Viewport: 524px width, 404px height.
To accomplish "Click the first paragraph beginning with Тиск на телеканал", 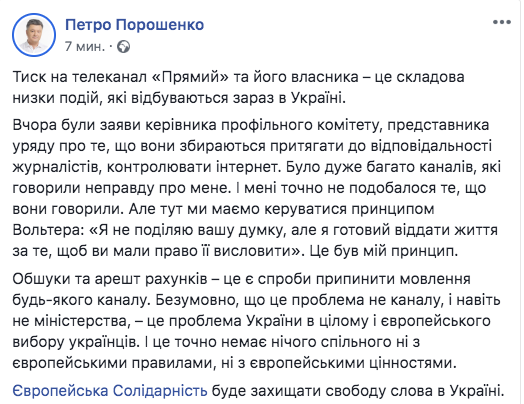I will [x=239, y=88].
